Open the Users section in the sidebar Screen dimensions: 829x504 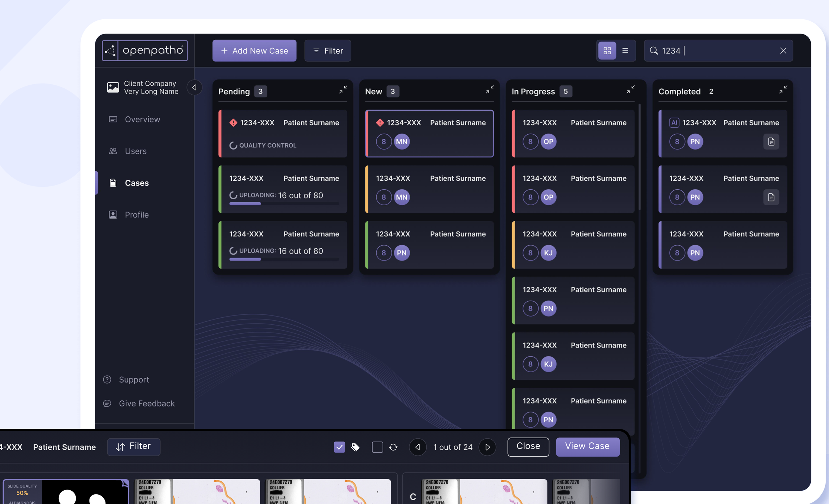[135, 151]
